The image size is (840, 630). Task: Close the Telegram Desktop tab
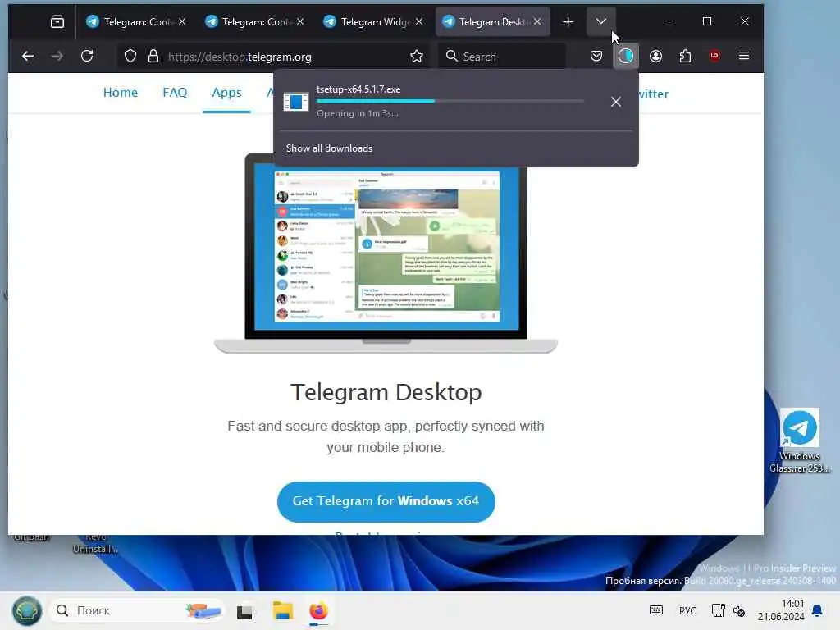[x=537, y=21]
